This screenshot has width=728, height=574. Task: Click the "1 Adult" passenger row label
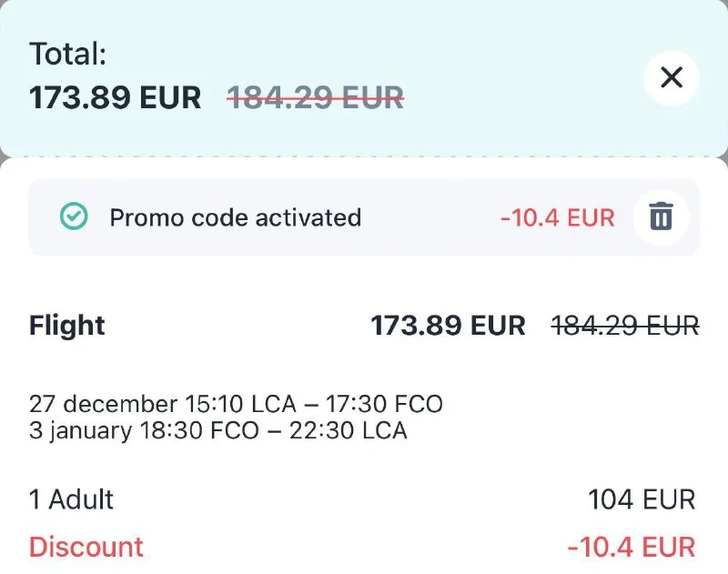click(72, 499)
